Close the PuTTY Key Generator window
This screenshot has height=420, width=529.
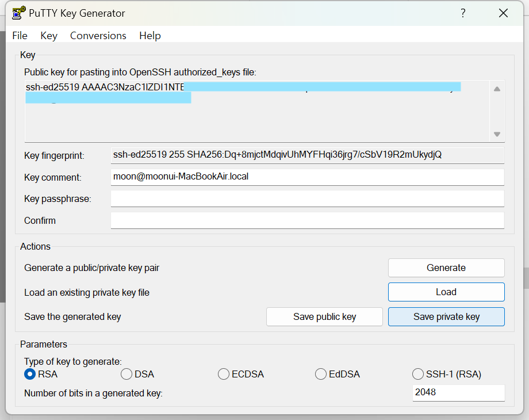pyautogui.click(x=503, y=13)
